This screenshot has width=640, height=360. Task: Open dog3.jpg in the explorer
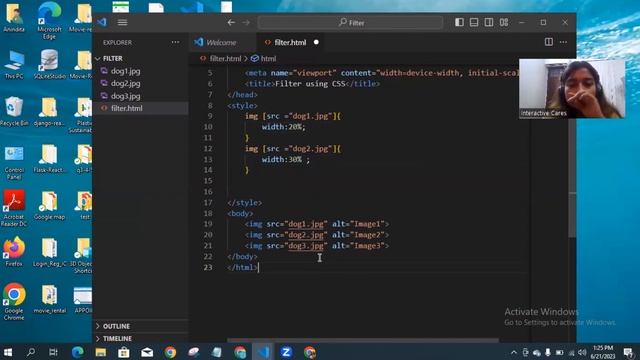(125, 96)
